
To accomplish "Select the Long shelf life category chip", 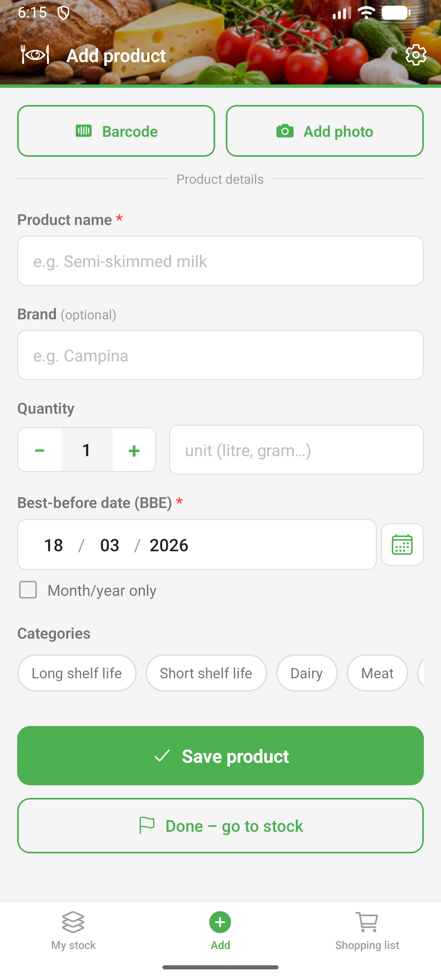I will click(x=77, y=673).
